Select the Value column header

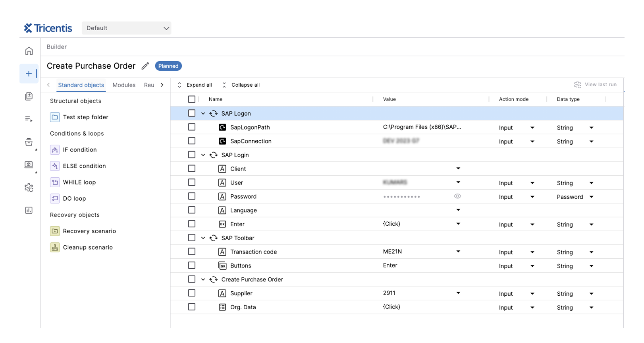pos(389,99)
